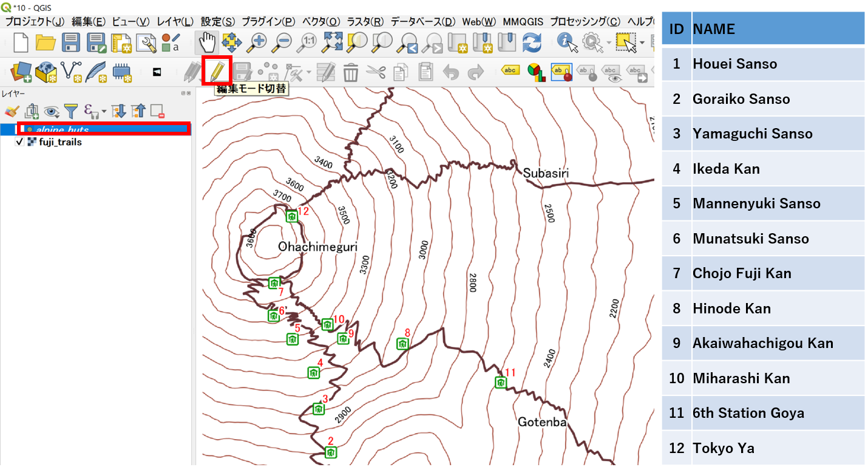This screenshot has height=467, width=868.
Task: Open a project with the folder icon
Action: tap(46, 43)
